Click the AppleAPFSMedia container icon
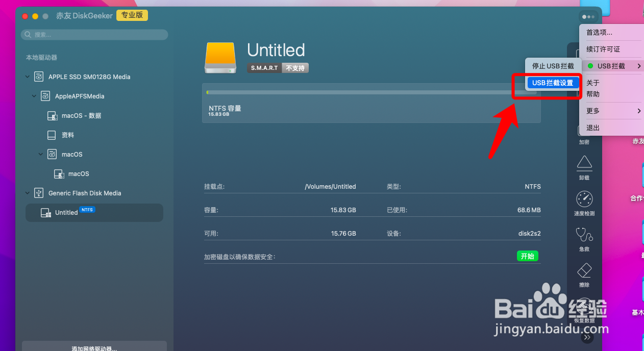This screenshot has width=644, height=351. (x=45, y=96)
